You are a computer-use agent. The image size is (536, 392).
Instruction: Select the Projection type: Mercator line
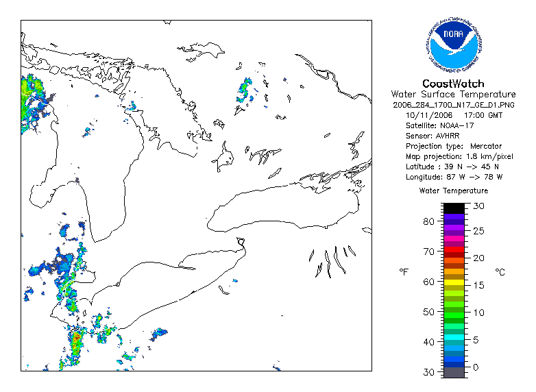pos(454,146)
